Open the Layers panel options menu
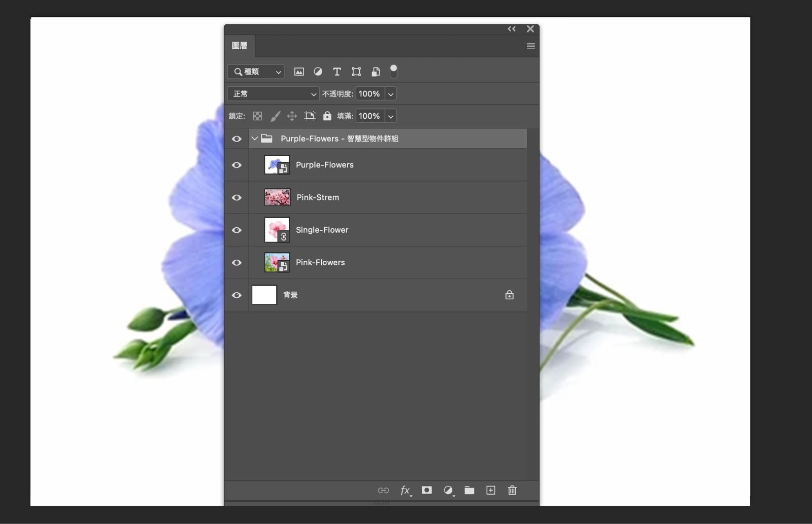Screen dimensions: 812x524 pyautogui.click(x=531, y=46)
